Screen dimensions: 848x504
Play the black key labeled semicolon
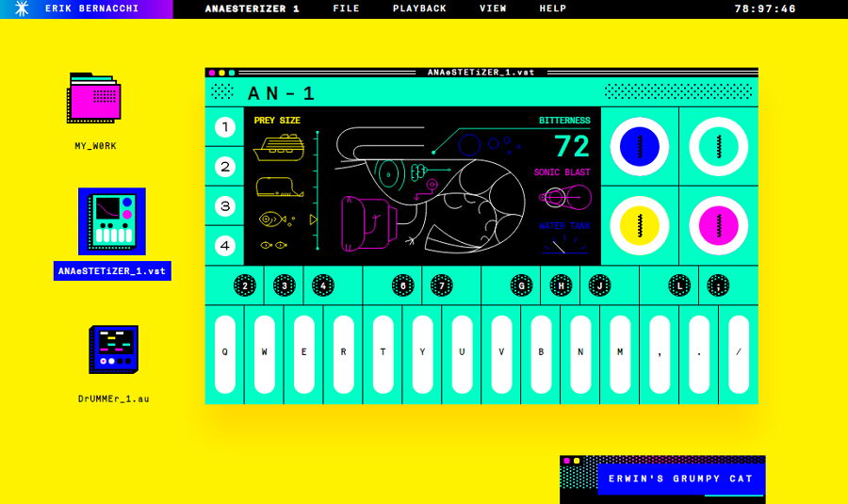point(718,285)
